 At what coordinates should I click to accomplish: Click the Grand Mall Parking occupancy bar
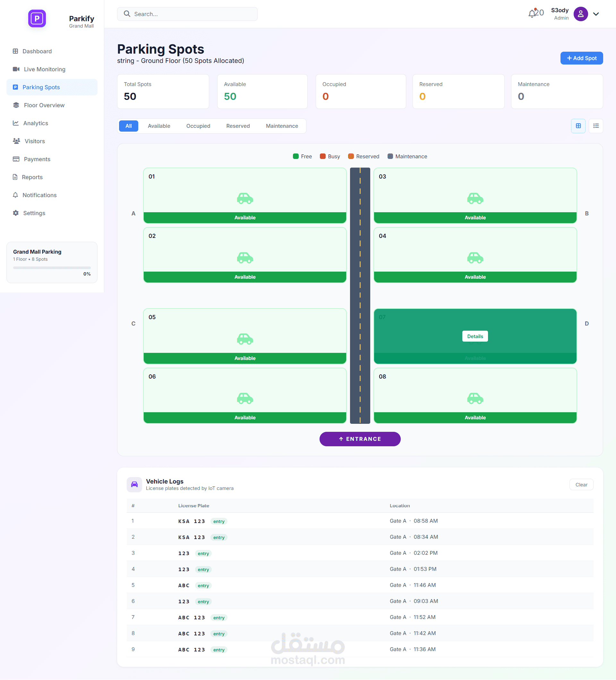coord(52,267)
